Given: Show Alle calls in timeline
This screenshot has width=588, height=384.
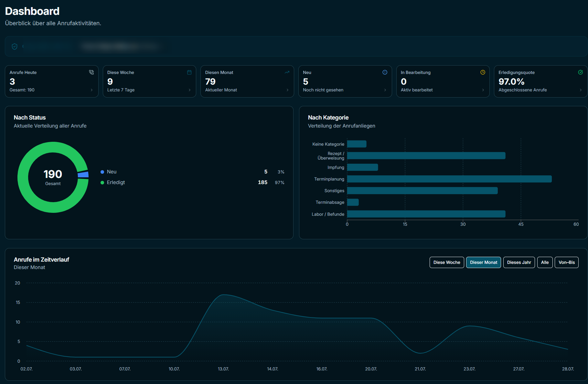Looking at the screenshot, I should 545,262.
